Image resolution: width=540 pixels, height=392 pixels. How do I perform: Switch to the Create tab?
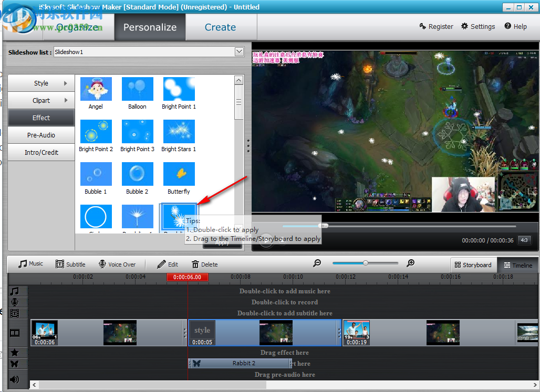(x=220, y=27)
